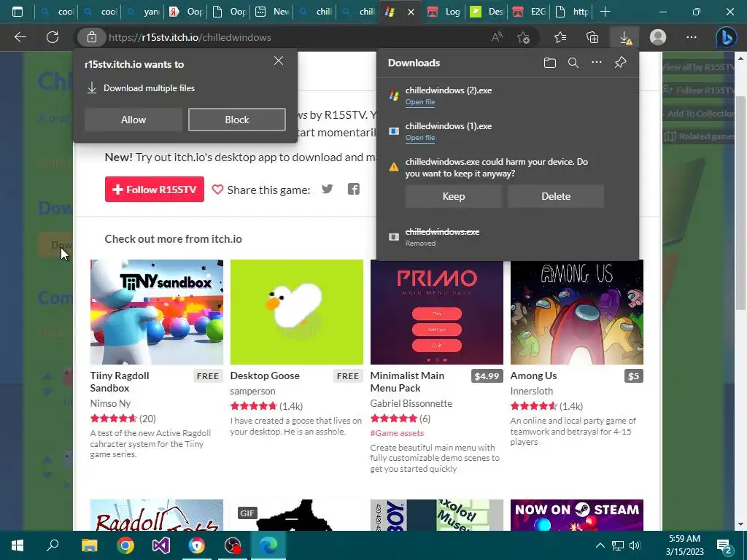Image resolution: width=747 pixels, height=560 pixels.
Task: Open Desktop Goose title link
Action: pos(265,376)
